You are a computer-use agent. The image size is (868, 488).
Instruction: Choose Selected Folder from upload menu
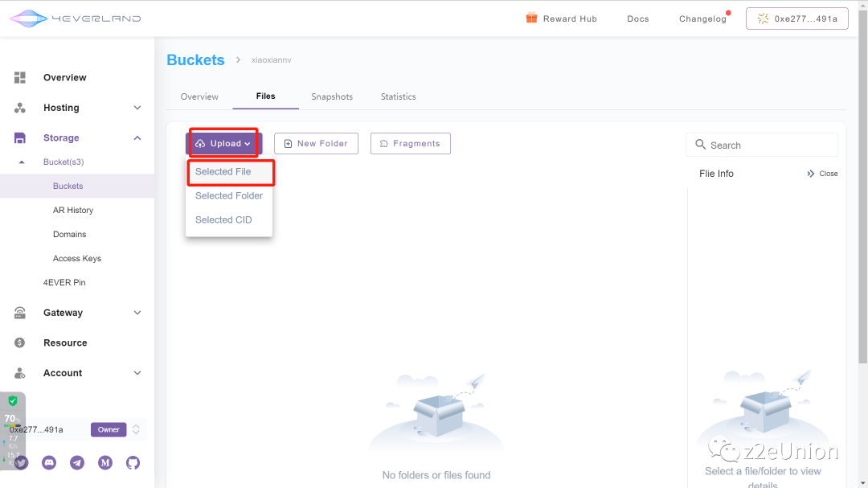[229, 196]
